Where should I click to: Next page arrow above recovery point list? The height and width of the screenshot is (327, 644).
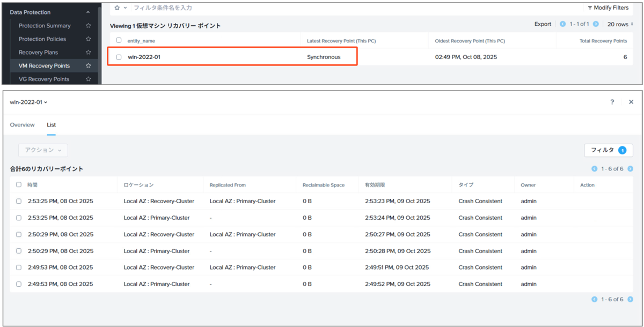click(630, 169)
